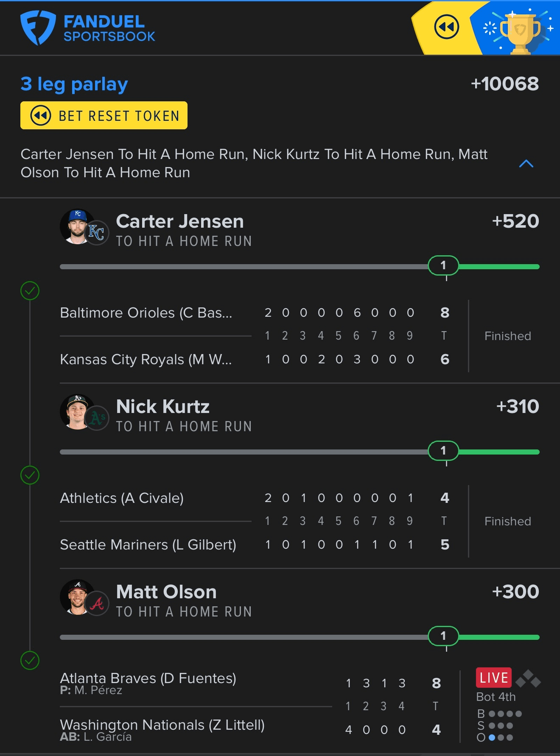The height and width of the screenshot is (756, 560).
Task: Open the Matt Olson player name
Action: (x=166, y=591)
